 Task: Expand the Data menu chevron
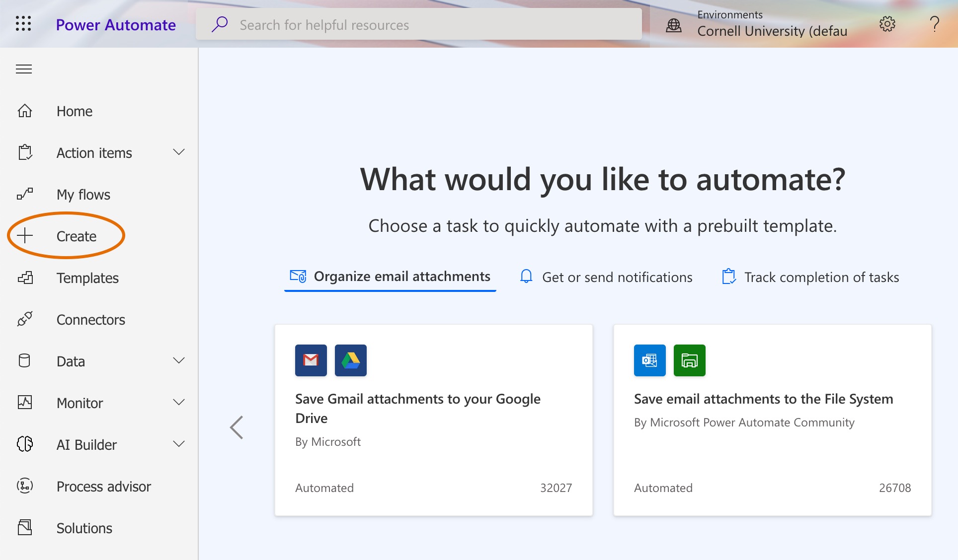tap(179, 360)
